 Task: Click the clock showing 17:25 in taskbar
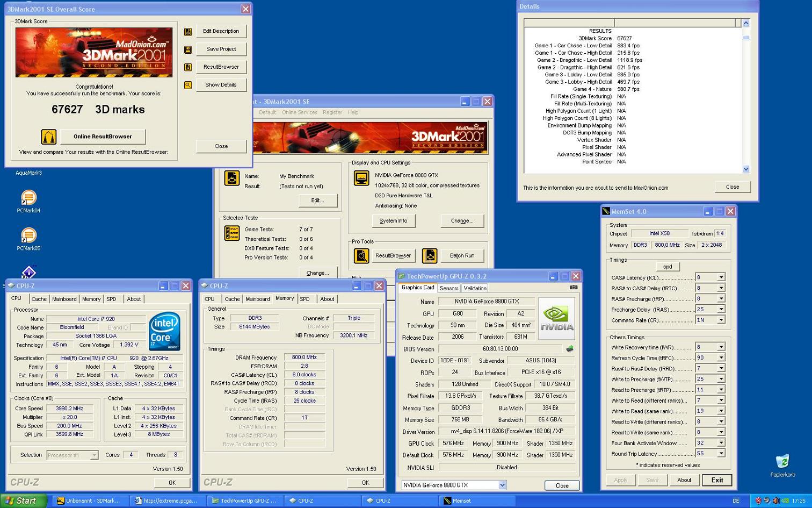tap(799, 500)
